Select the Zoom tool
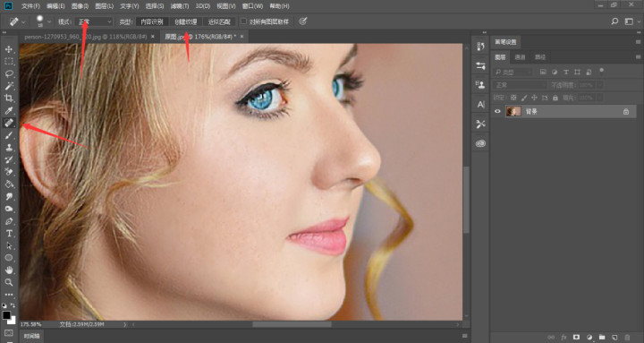 tap(9, 282)
